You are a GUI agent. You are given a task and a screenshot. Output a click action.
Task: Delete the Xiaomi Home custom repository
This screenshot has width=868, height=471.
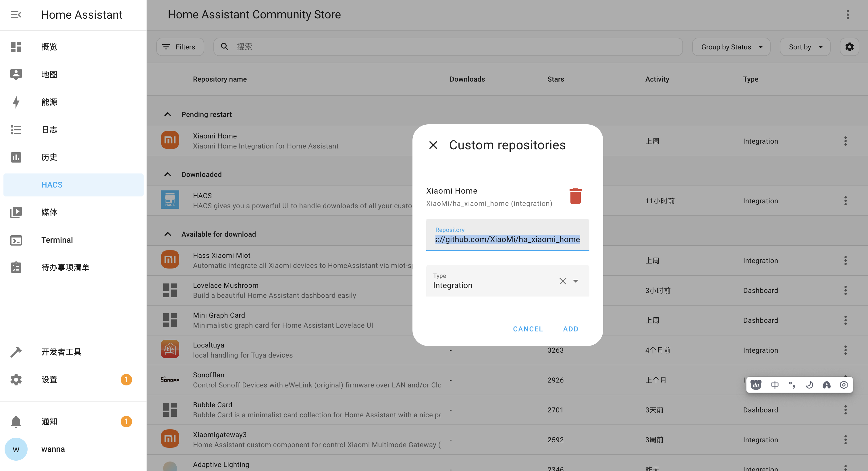(x=576, y=196)
